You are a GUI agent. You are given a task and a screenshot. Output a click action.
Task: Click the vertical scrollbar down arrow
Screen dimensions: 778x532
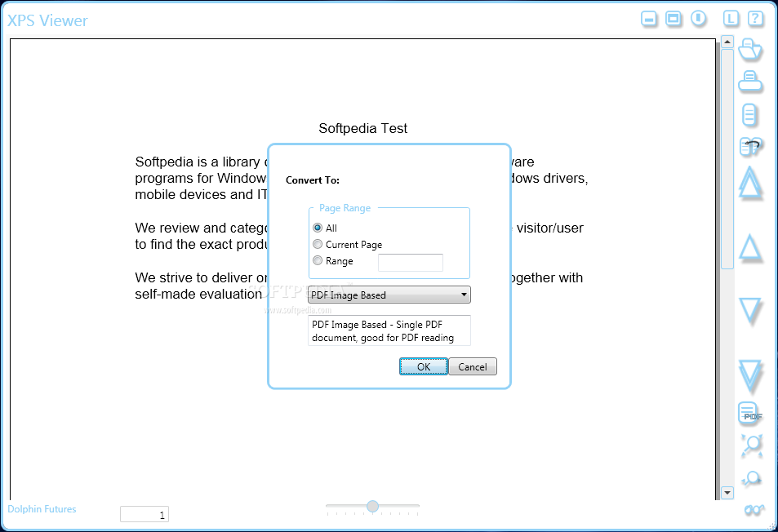click(727, 492)
